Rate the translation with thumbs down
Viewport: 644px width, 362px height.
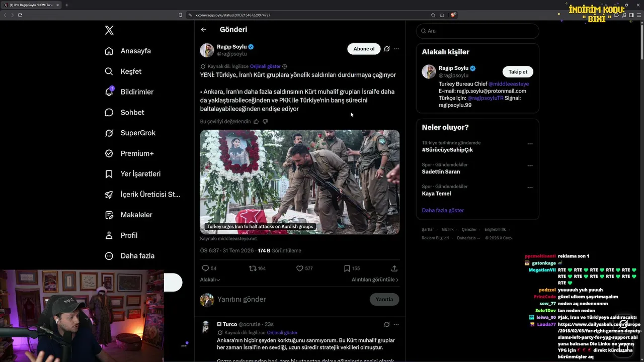pyautogui.click(x=265, y=121)
